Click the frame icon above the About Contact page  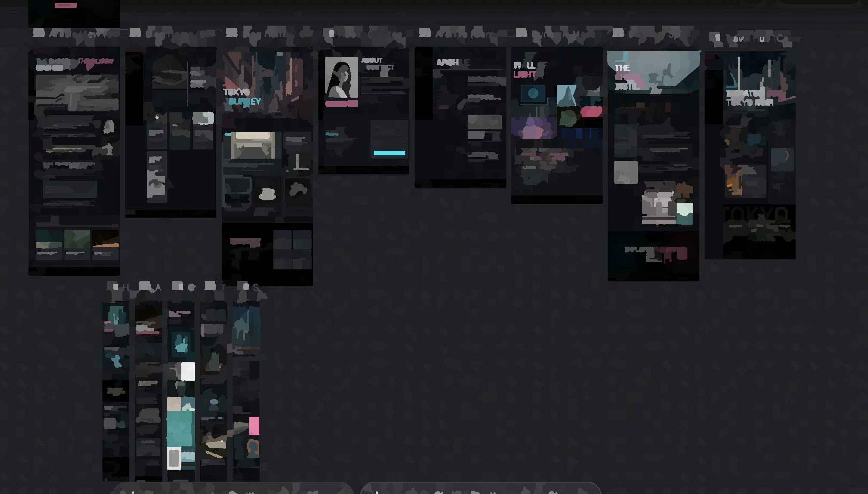point(331,33)
